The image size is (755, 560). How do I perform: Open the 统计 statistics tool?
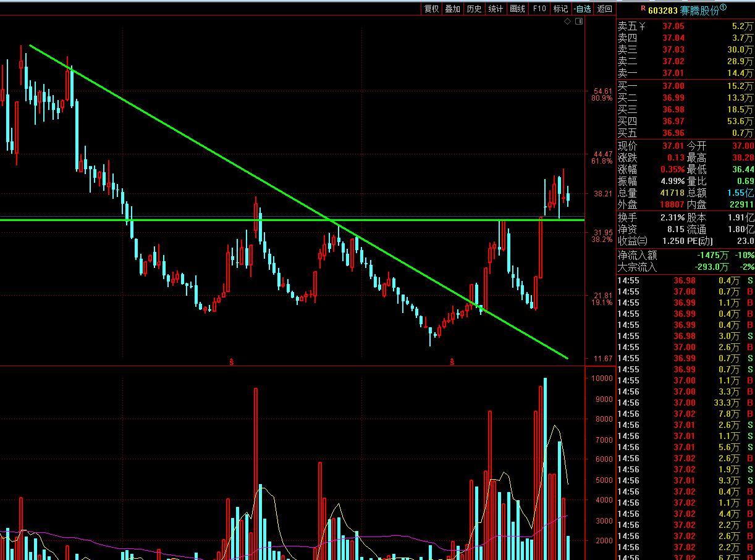496,9
